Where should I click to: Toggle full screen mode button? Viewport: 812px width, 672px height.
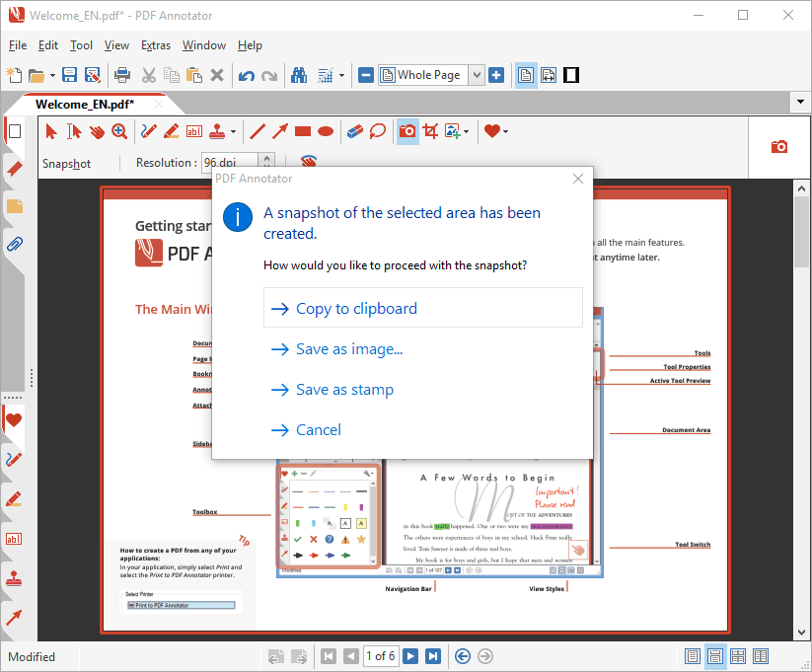[x=571, y=75]
